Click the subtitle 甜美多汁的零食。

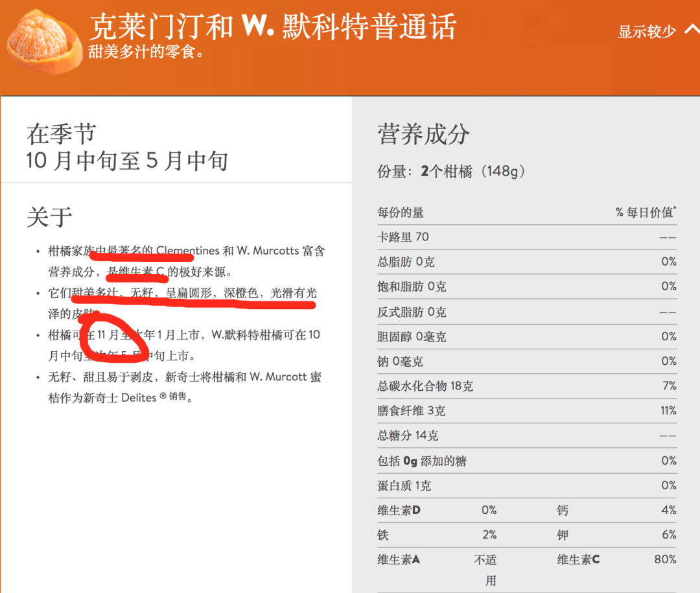point(146,52)
